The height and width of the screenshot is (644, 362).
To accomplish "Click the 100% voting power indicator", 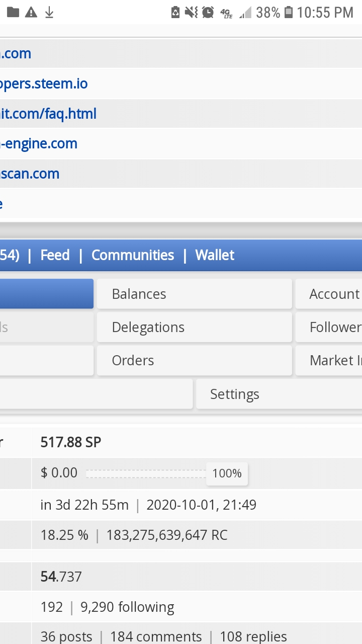I will click(x=227, y=473).
